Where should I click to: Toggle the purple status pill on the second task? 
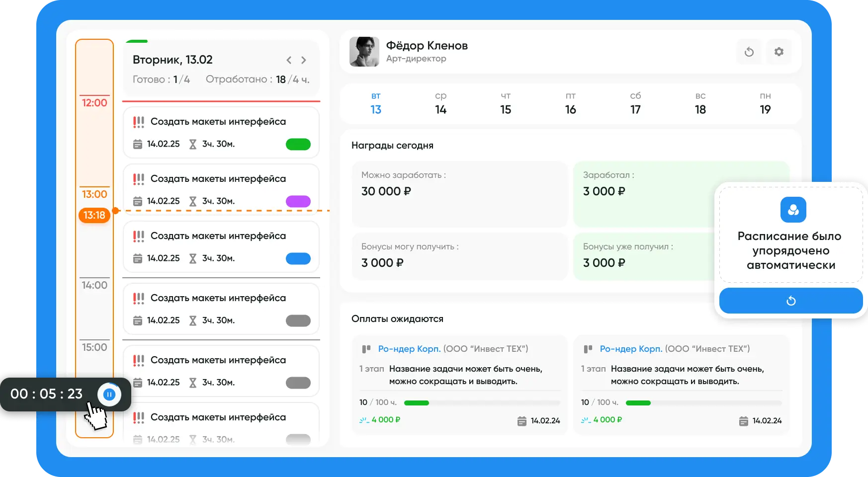click(298, 201)
